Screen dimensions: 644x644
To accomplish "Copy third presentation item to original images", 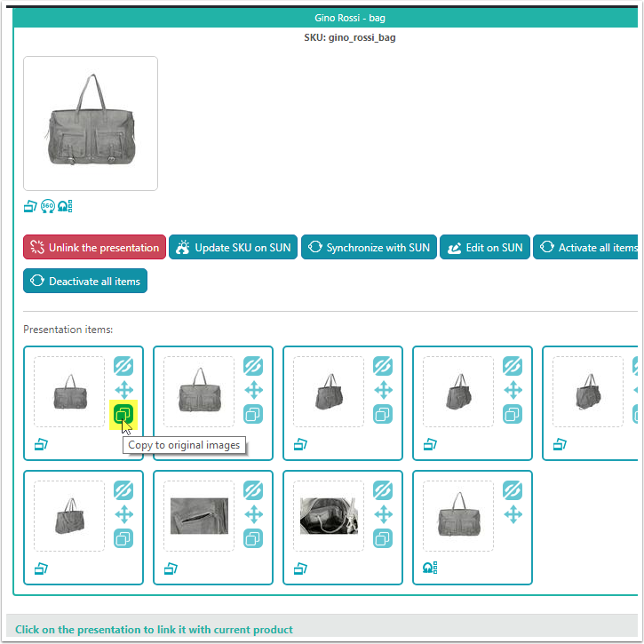I will [x=383, y=414].
